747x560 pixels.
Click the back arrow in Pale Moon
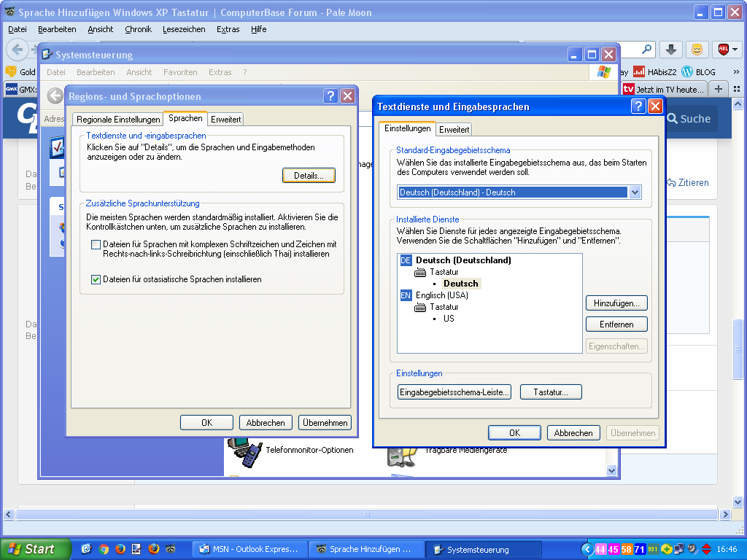(x=18, y=49)
